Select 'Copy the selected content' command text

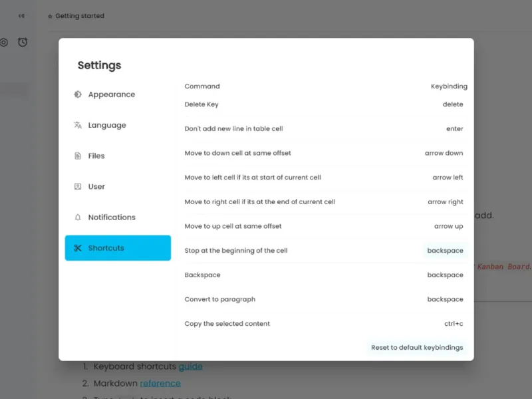coord(227,324)
